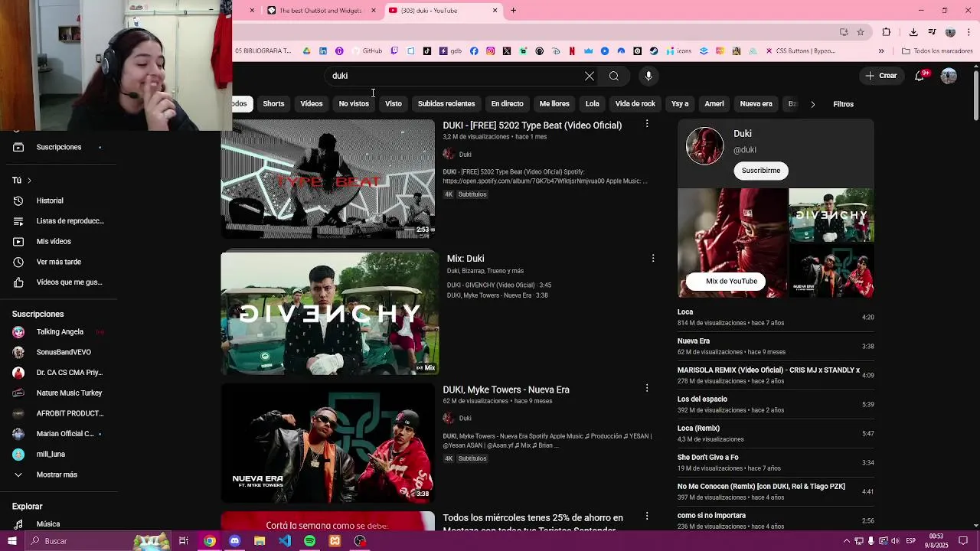The image size is (980, 551).
Task: Open GitHub bookmark in bookmarks bar
Action: point(367,51)
